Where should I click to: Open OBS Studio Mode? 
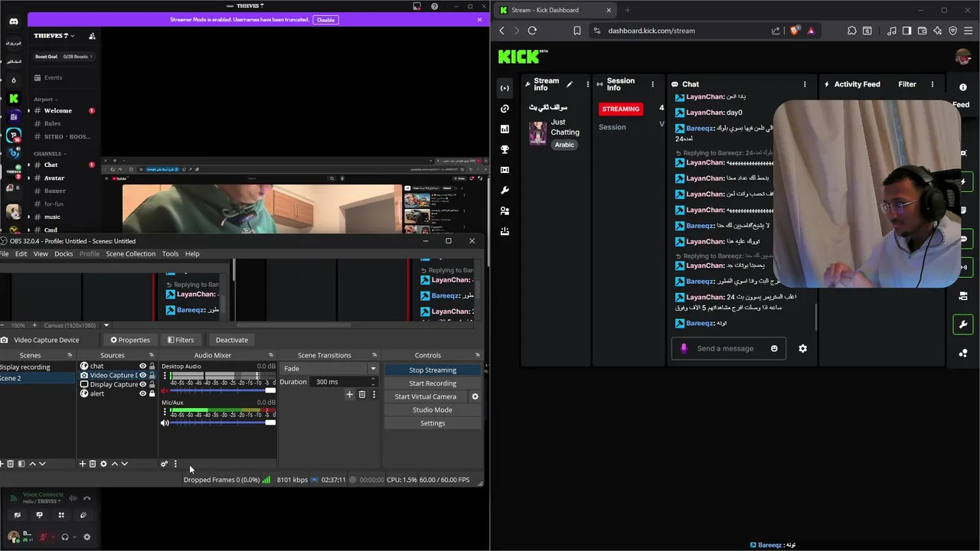[433, 410]
